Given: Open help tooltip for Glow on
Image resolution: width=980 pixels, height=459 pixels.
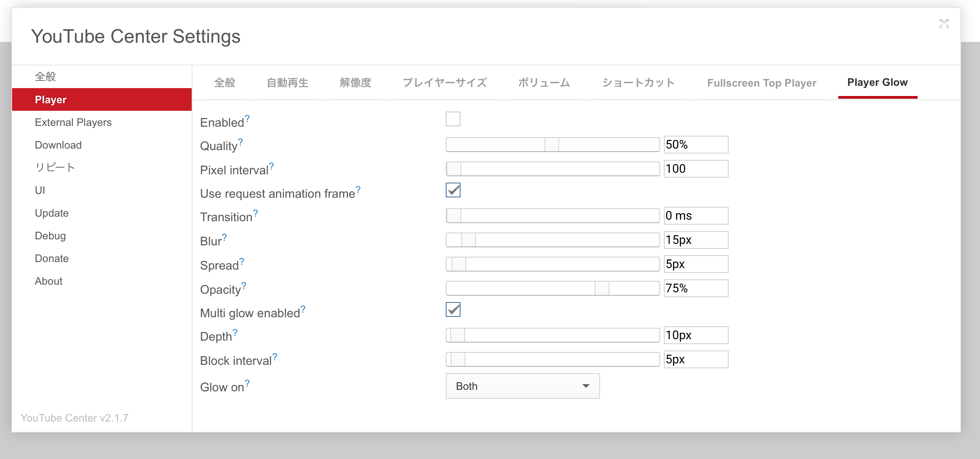Looking at the screenshot, I should [247, 383].
